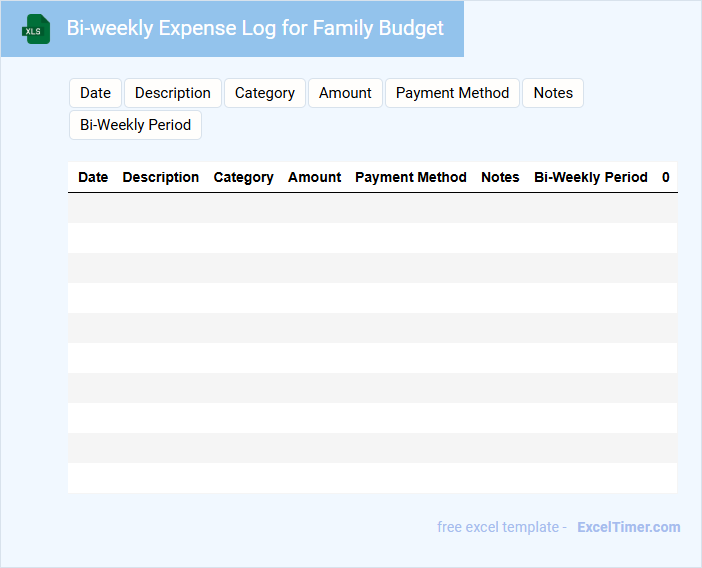Select the Category column header
Screen dimensions: 702x568
click(243, 177)
